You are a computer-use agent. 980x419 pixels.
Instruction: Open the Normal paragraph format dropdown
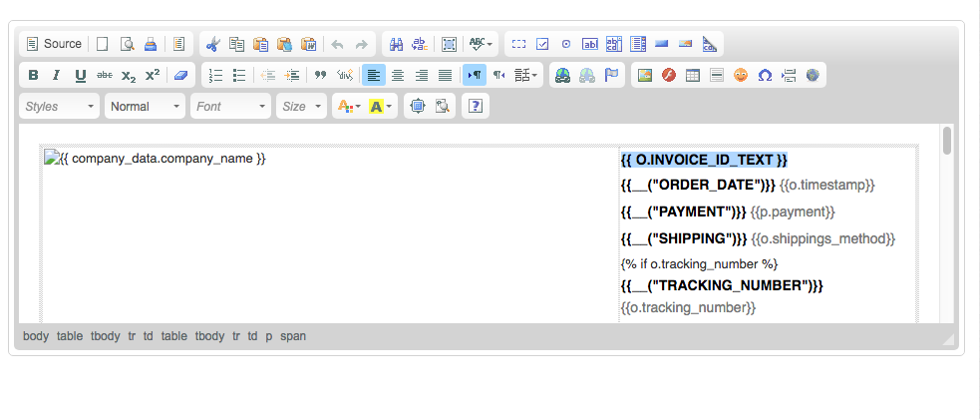tap(146, 107)
